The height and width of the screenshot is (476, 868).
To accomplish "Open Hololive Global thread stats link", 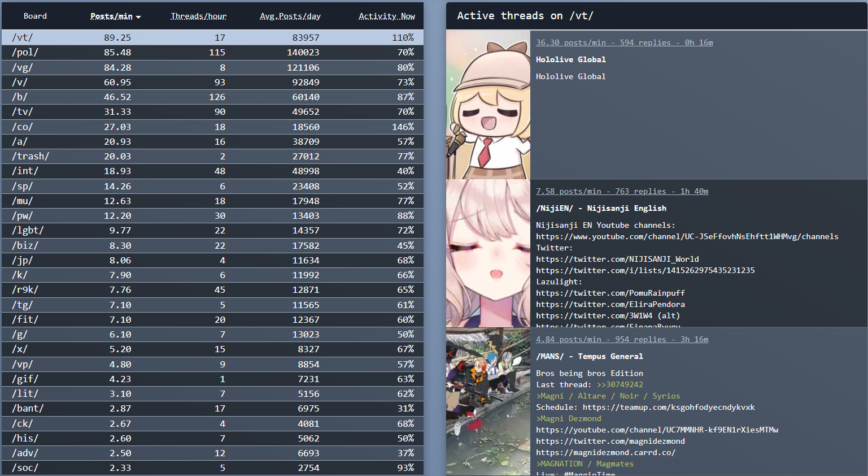I will (x=625, y=42).
